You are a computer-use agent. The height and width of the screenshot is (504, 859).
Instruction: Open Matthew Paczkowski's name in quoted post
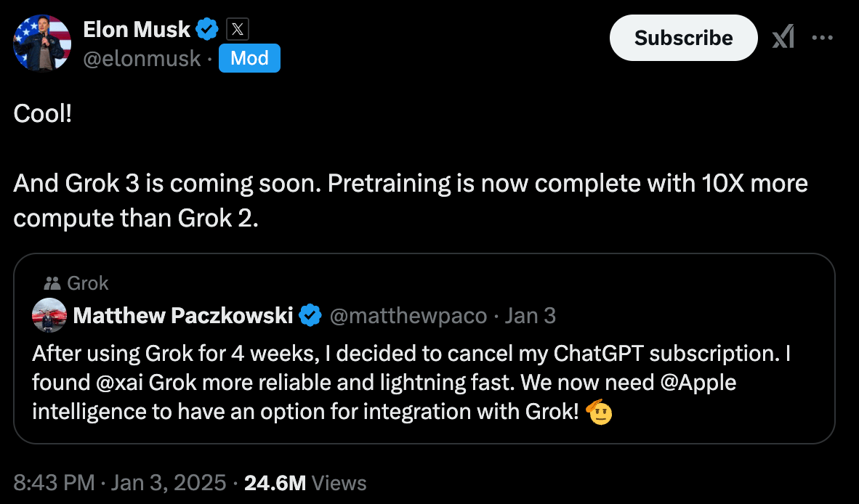click(183, 315)
